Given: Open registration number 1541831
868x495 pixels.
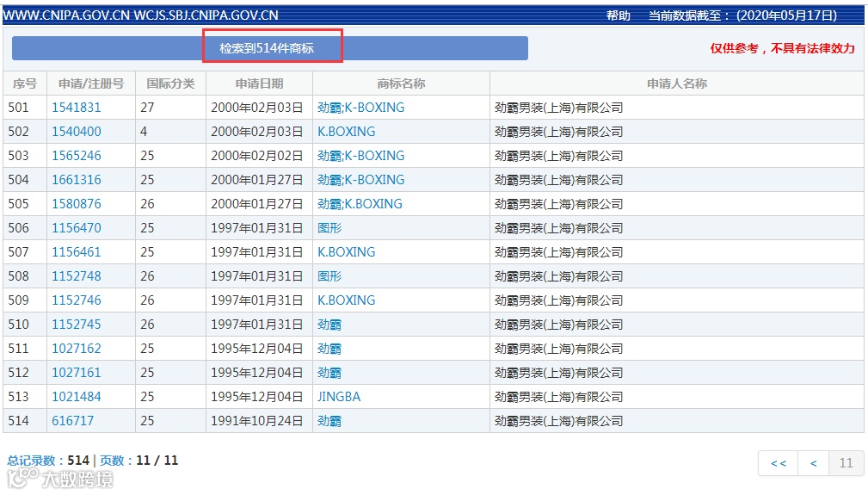Looking at the screenshot, I should [x=77, y=108].
